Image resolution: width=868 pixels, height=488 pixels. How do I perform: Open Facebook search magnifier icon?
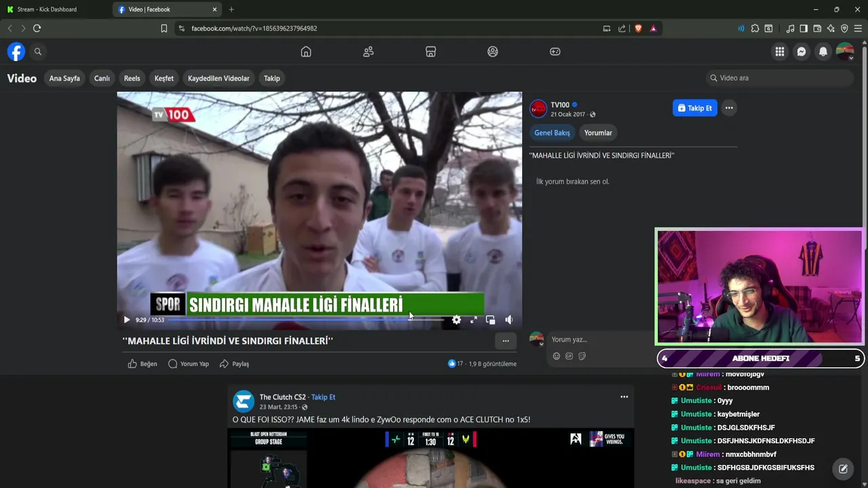click(38, 52)
